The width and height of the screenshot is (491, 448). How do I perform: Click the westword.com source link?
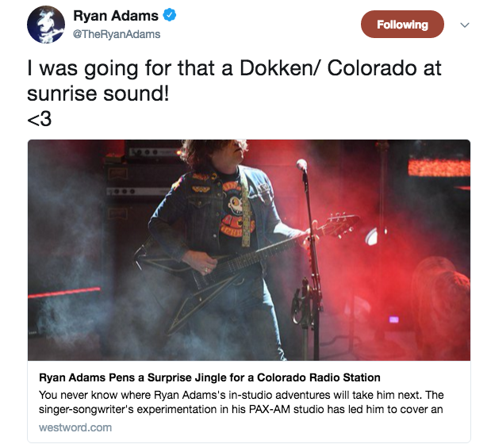[75, 427]
